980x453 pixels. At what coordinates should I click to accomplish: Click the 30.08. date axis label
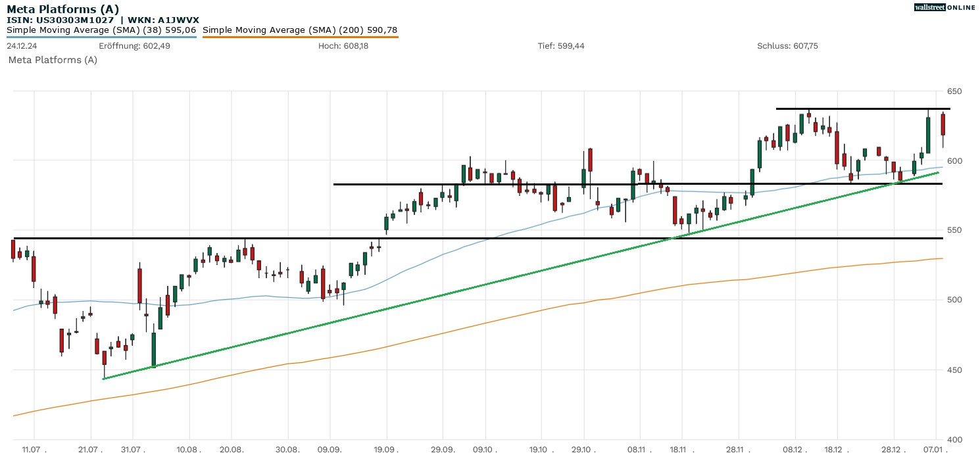pos(288,449)
